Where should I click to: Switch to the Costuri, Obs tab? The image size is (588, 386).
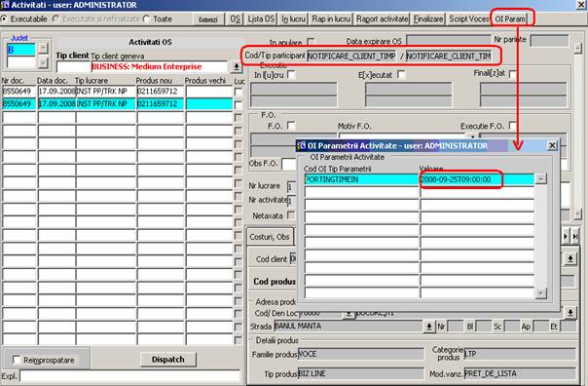(270, 237)
